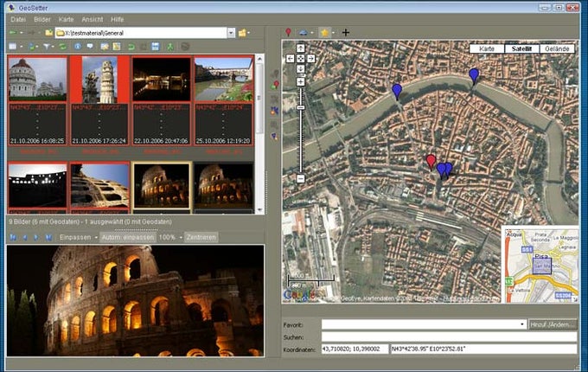
Task: Switch map to Karte view
Action: point(487,49)
